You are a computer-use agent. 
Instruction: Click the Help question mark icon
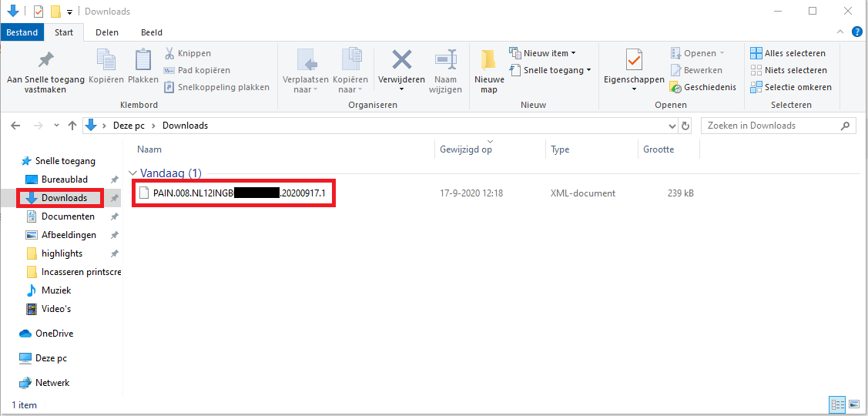pyautogui.click(x=856, y=32)
